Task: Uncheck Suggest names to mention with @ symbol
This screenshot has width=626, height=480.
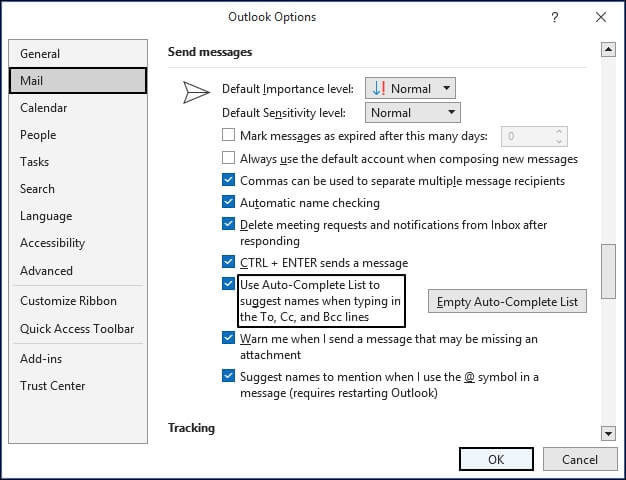Action: tap(228, 376)
